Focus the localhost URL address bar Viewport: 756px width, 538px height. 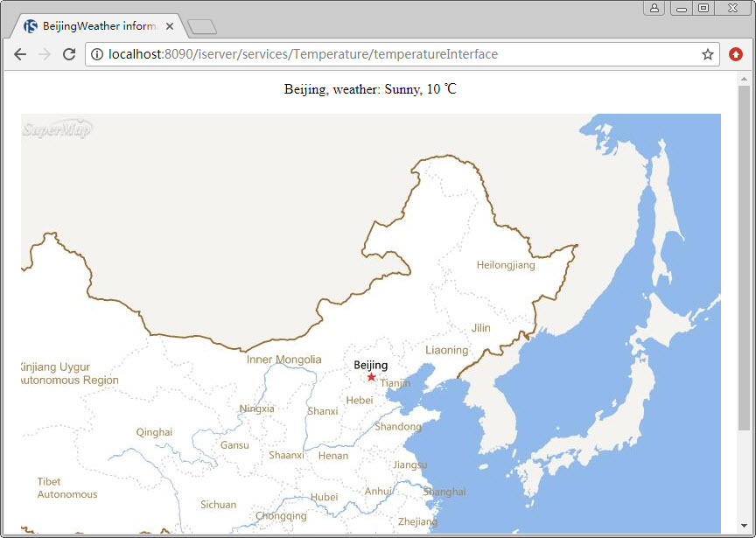394,54
